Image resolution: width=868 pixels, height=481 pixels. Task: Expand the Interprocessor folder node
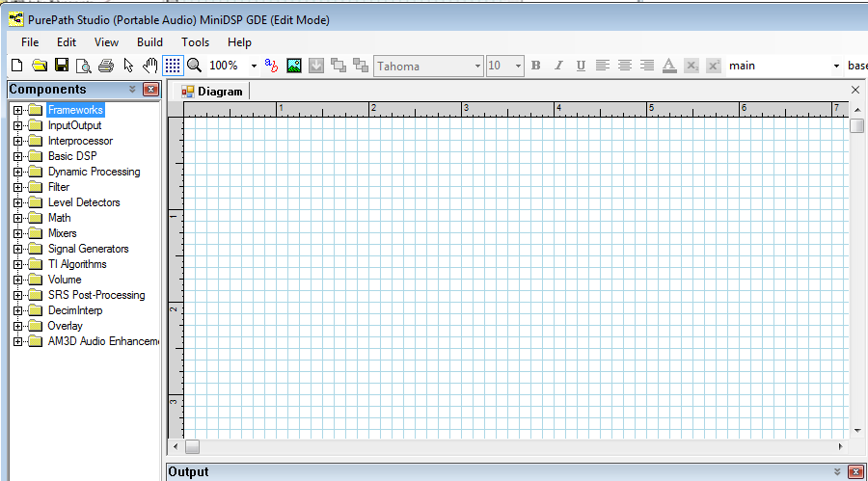[x=17, y=141]
